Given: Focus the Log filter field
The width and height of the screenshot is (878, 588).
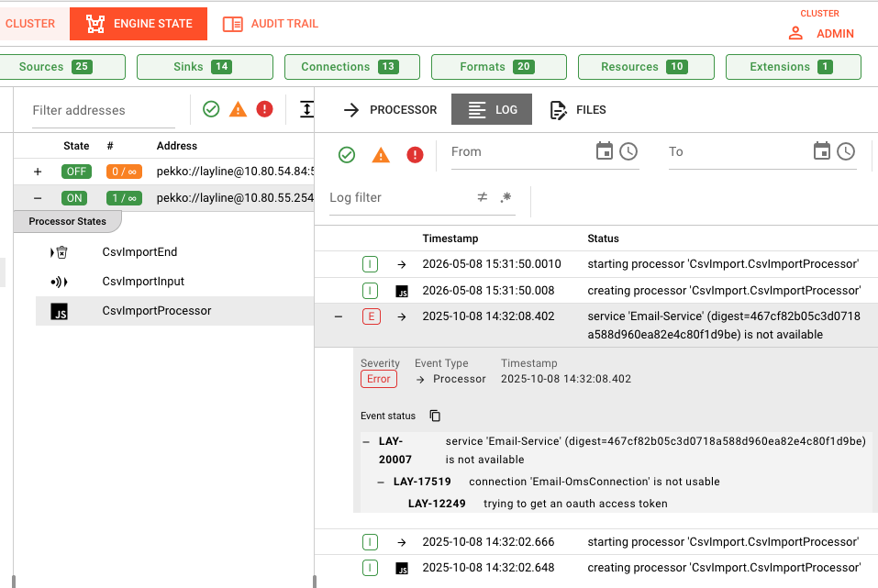Looking at the screenshot, I should 399,197.
